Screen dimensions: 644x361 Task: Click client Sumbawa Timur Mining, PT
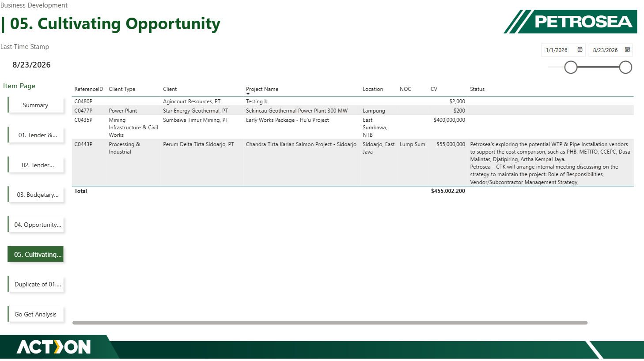pyautogui.click(x=196, y=120)
